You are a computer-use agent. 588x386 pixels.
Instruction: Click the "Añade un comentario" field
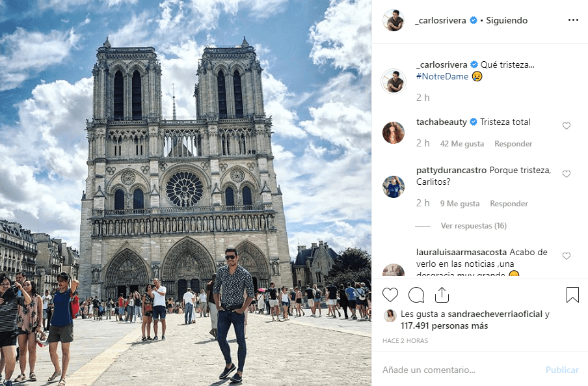[455, 369]
